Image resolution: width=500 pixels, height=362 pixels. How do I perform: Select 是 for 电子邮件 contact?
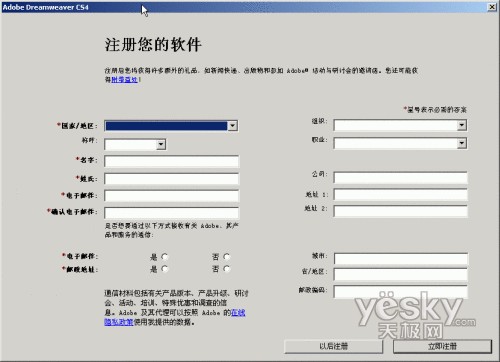pyautogui.click(x=165, y=257)
